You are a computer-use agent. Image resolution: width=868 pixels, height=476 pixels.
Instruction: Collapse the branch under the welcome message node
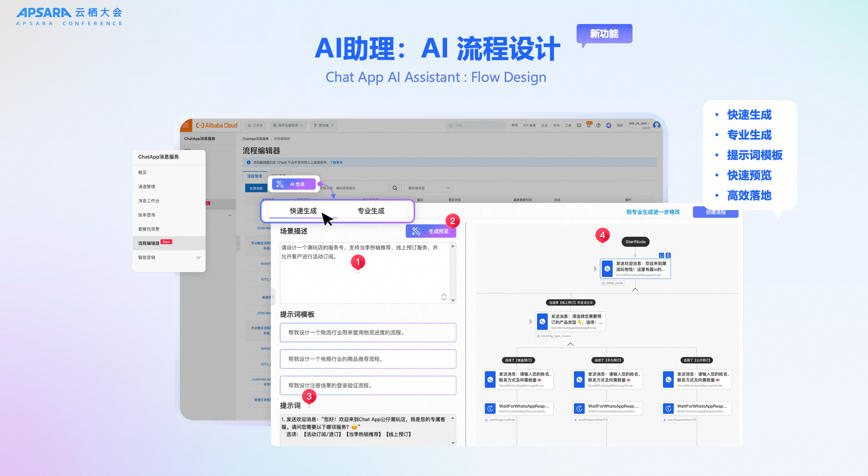click(x=635, y=290)
